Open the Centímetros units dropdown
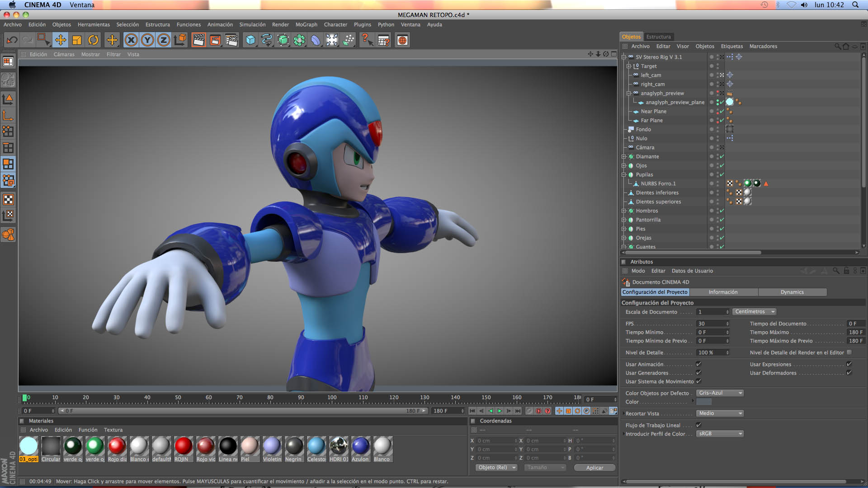Viewport: 868px width, 488px height. coord(754,312)
